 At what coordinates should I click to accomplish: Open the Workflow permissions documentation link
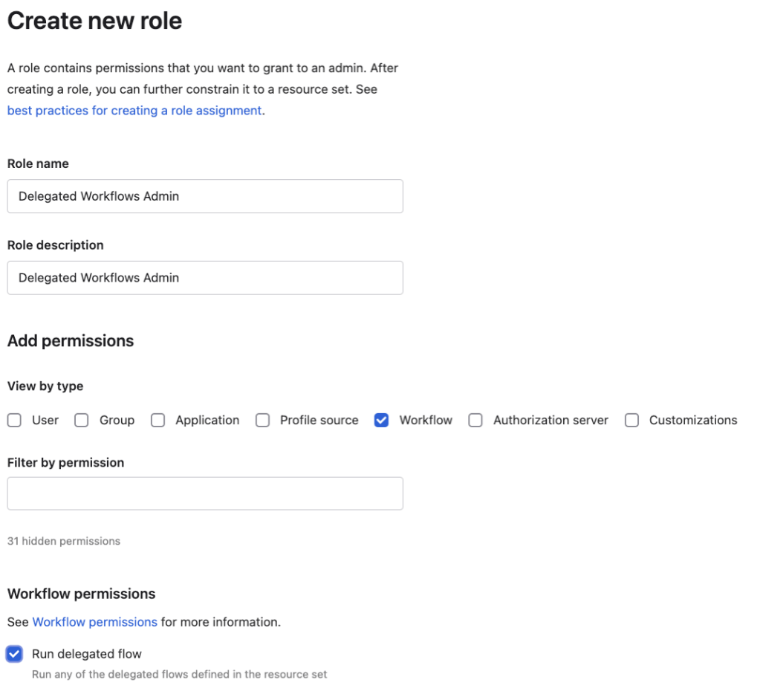pyautogui.click(x=94, y=622)
